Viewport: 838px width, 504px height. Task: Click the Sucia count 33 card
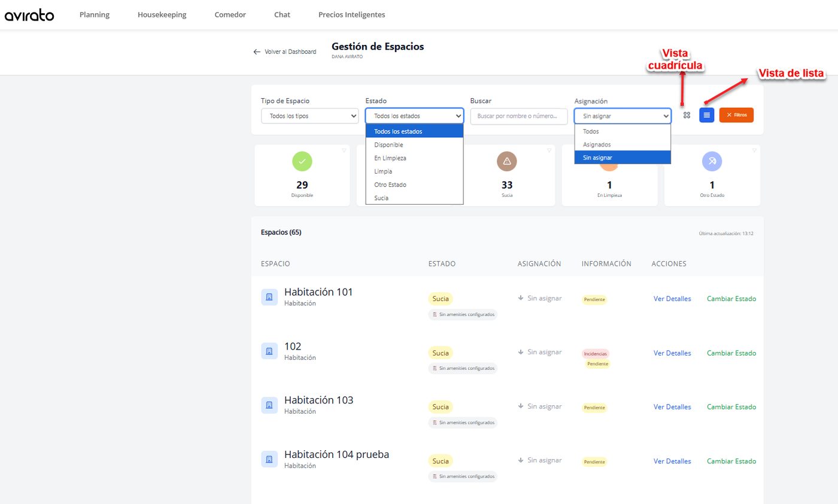pyautogui.click(x=507, y=175)
